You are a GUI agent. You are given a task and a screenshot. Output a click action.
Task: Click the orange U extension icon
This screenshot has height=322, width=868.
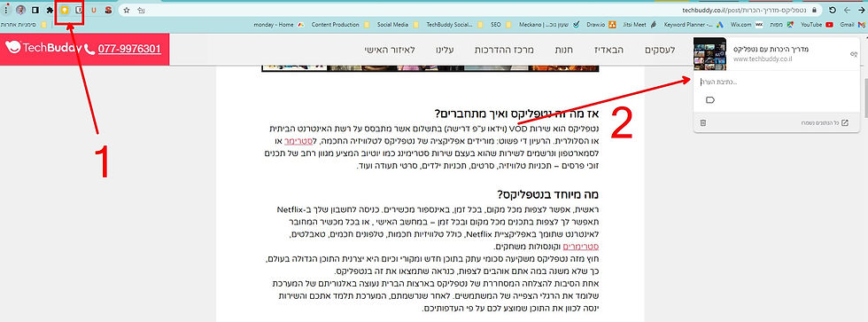94,10
